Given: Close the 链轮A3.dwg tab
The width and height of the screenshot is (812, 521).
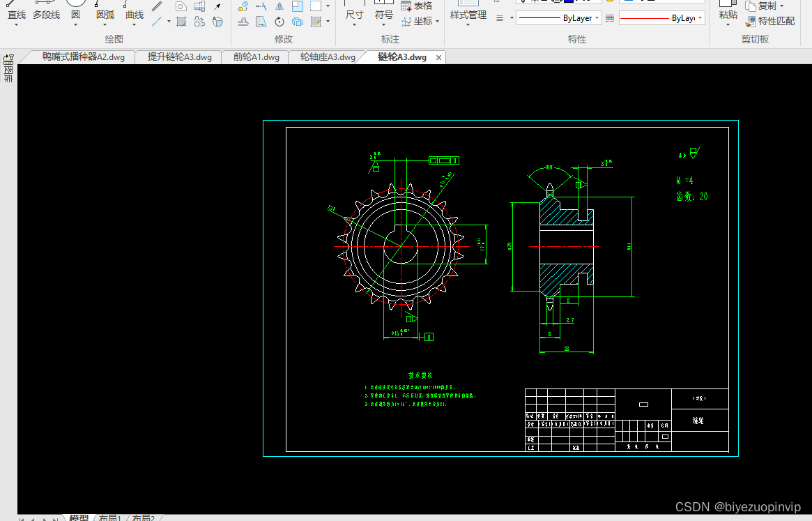Looking at the screenshot, I should click(438, 58).
